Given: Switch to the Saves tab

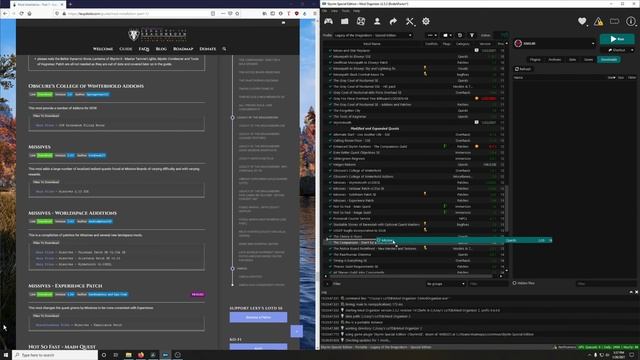Looking at the screenshot, I should [588, 60].
